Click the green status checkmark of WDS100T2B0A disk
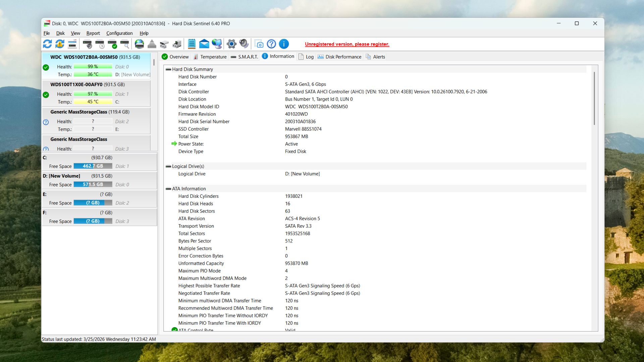Viewport: 644px width, 362px height. point(46,67)
